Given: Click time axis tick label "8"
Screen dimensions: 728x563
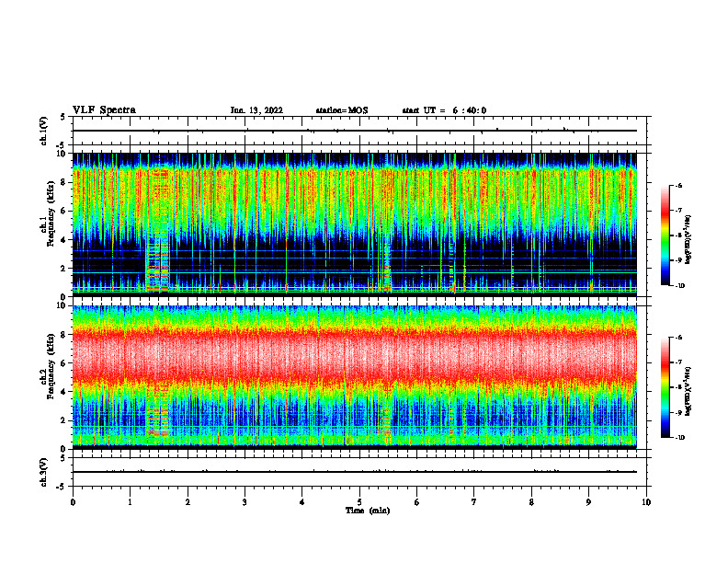Looking at the screenshot, I should [531, 502].
